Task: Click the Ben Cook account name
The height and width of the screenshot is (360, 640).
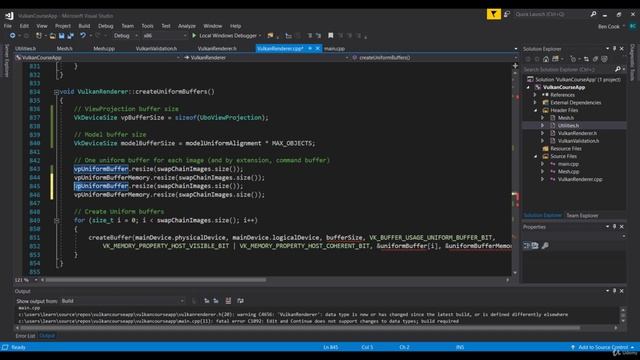Action: 609,27
